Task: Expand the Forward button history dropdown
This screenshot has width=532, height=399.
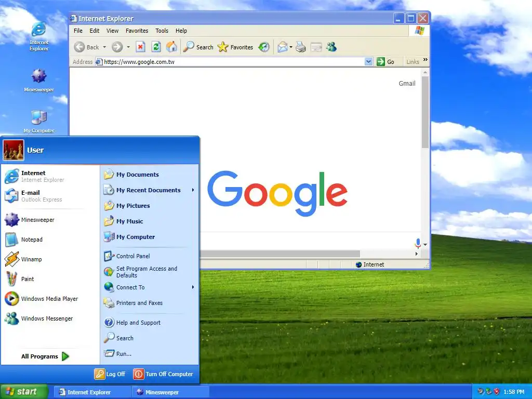Action: (x=128, y=47)
